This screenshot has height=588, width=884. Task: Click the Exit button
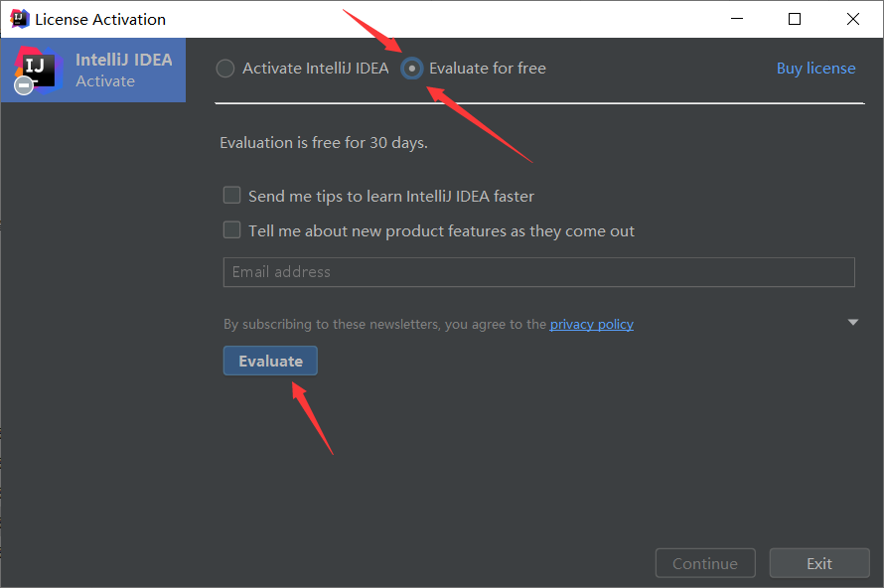click(819, 563)
